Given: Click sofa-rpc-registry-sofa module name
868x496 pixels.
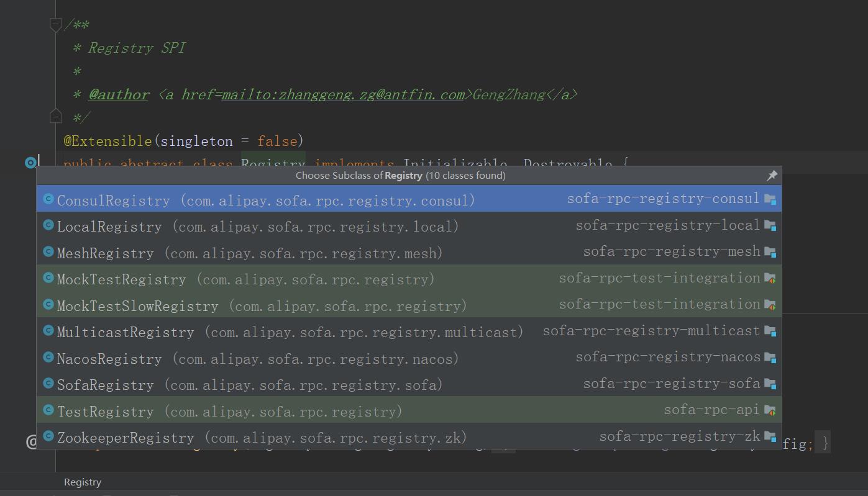Looking at the screenshot, I should coord(671,384).
